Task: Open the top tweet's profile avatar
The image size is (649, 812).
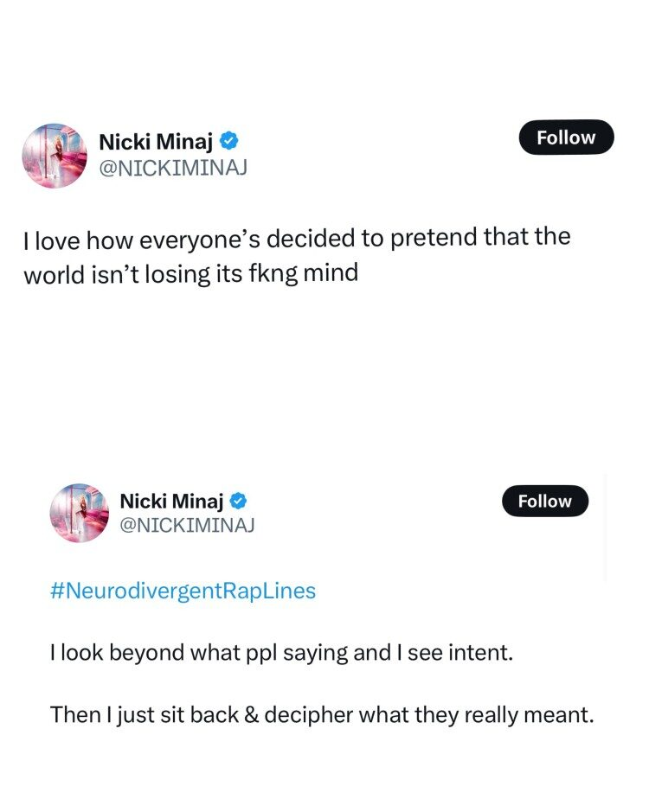Action: tap(54, 155)
